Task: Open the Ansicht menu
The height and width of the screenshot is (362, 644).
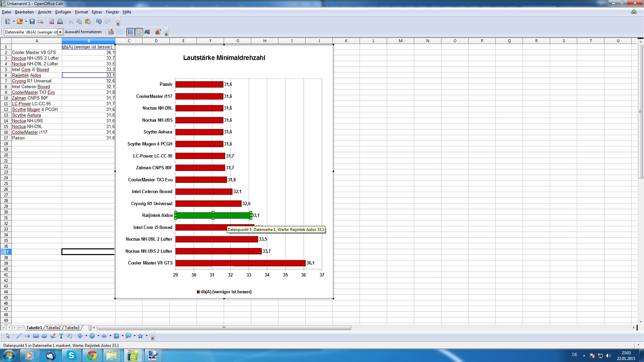Action: (45, 12)
